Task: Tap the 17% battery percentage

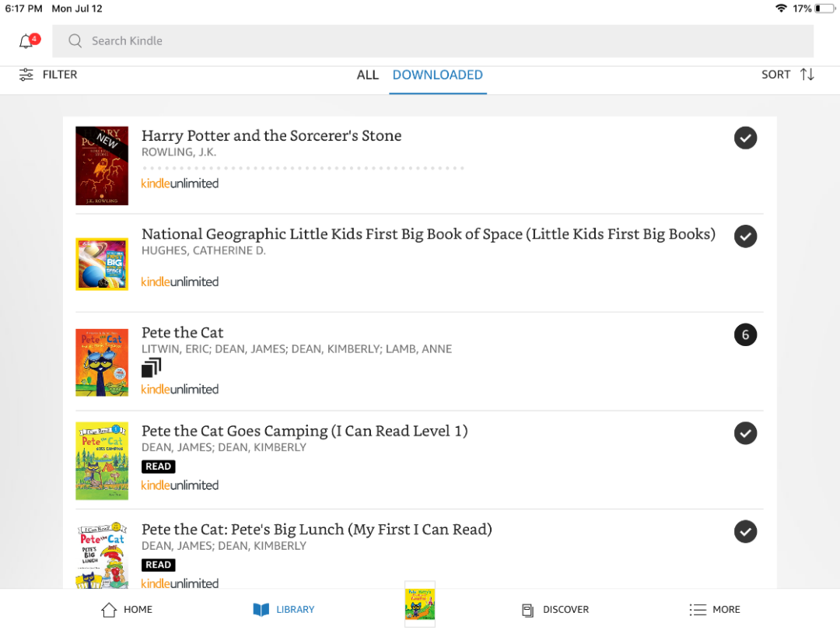Action: [x=802, y=9]
